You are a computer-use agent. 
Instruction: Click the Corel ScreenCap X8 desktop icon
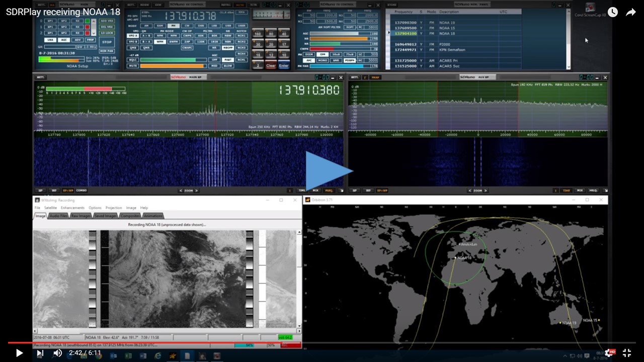click(x=590, y=10)
